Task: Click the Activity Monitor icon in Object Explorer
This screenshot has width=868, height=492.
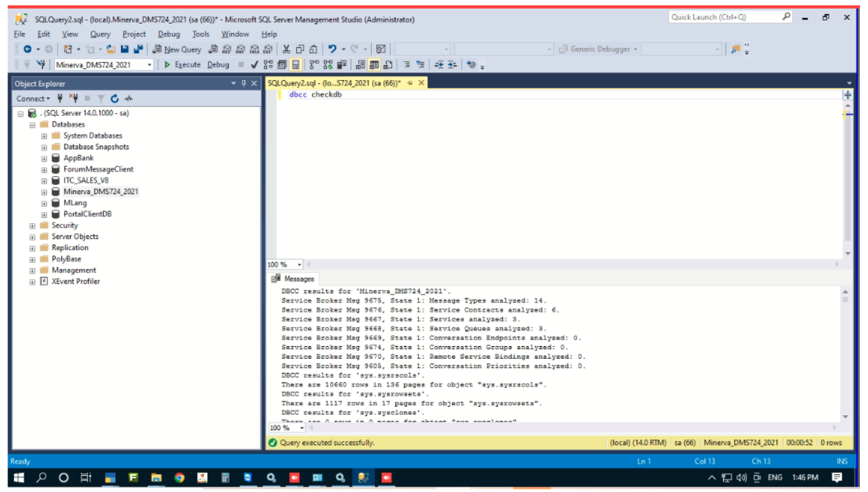Action: coord(128,99)
